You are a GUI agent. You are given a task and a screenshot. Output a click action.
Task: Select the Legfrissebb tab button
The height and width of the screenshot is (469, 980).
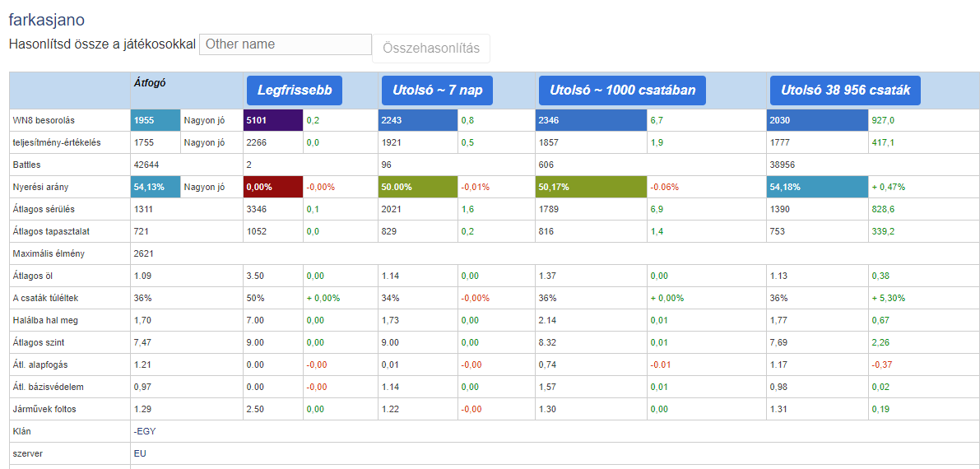pyautogui.click(x=295, y=91)
